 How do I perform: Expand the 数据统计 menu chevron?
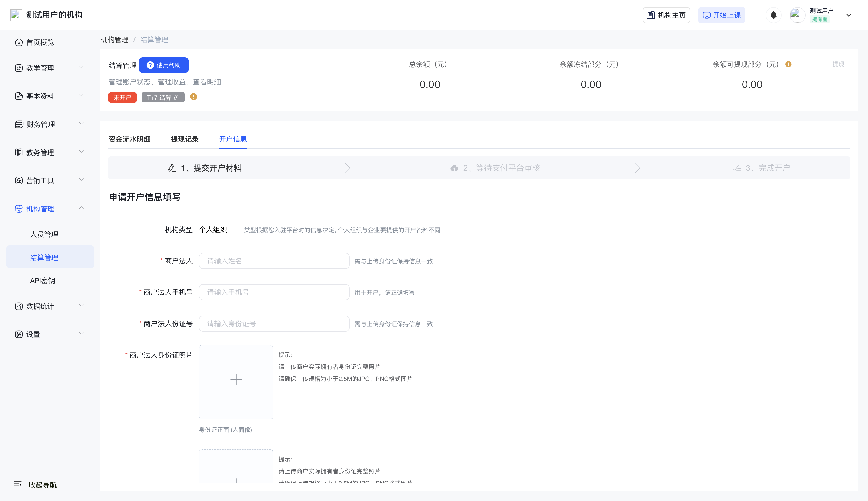(x=81, y=306)
